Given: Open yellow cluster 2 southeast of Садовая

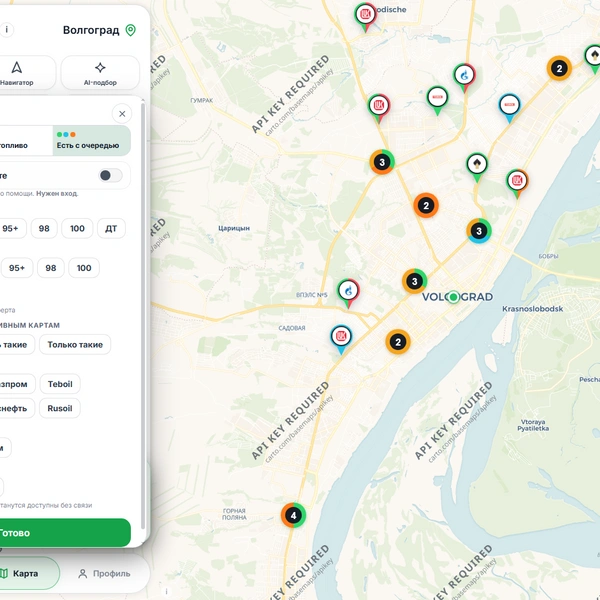Looking at the screenshot, I should (x=398, y=342).
